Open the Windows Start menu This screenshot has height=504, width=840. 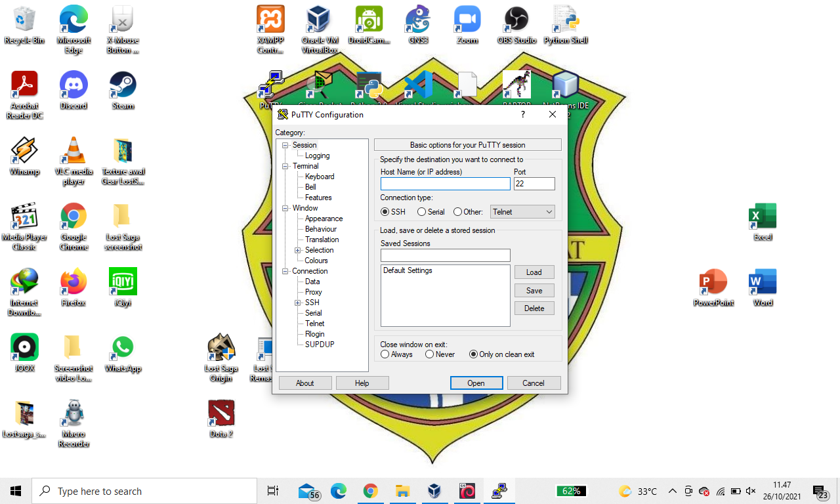(x=16, y=491)
